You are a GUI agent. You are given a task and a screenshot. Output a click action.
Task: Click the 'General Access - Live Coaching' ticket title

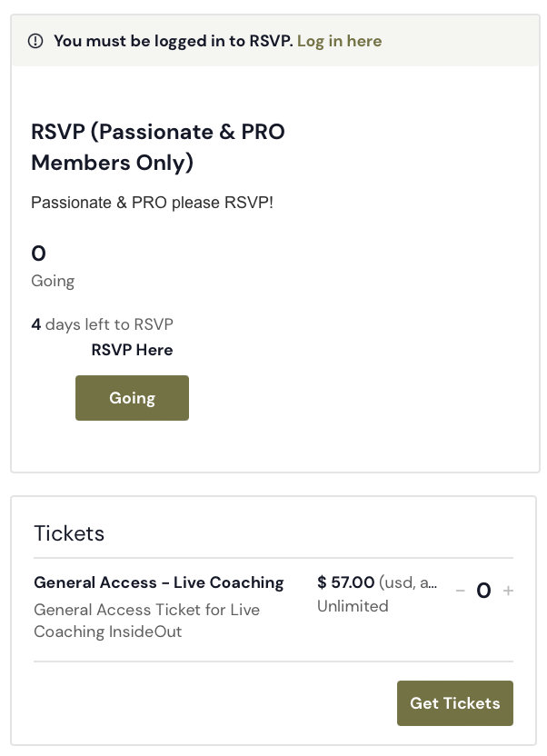tap(159, 582)
